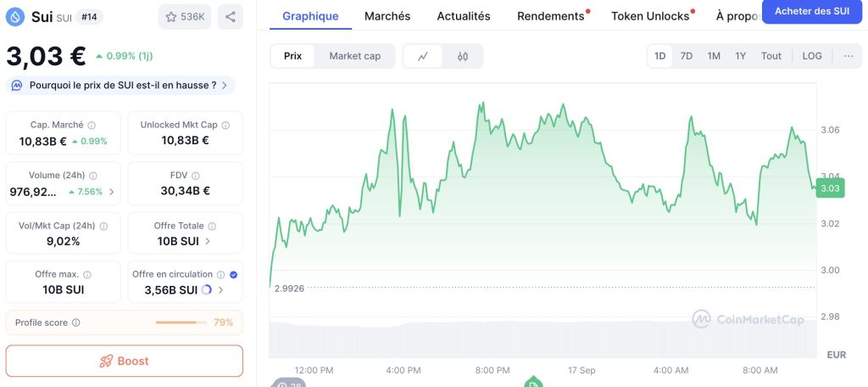
Task: Open the chart more options menu
Action: 849,56
